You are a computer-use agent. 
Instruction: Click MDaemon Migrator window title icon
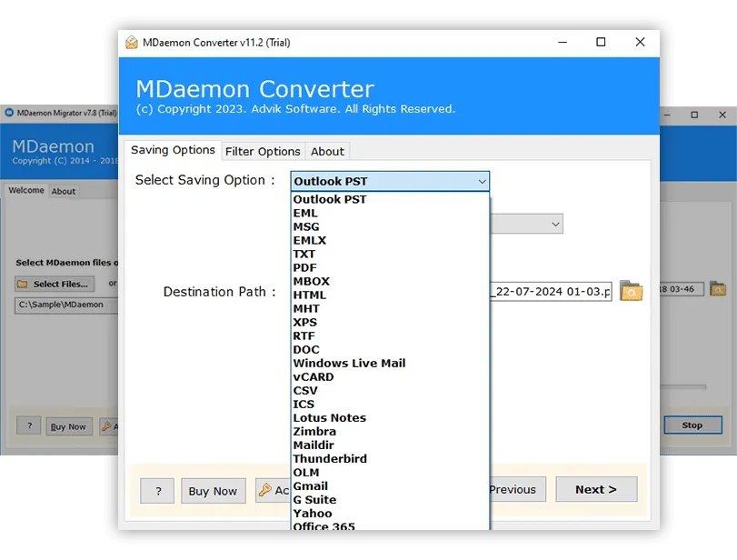coord(9,113)
